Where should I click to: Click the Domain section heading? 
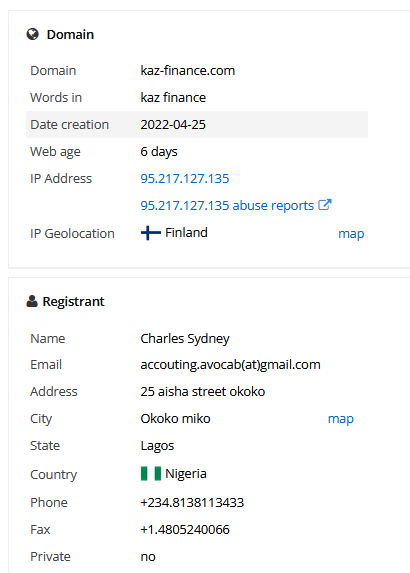click(70, 34)
